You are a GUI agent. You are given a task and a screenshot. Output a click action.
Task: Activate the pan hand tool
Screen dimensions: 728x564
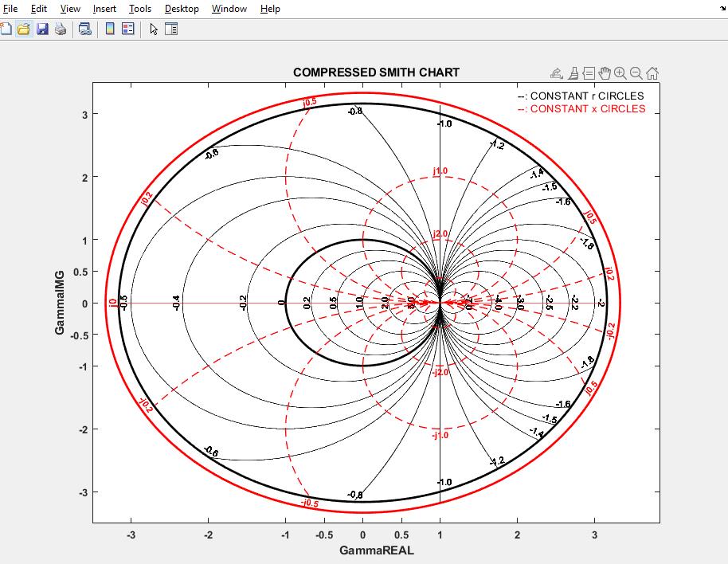tap(605, 73)
